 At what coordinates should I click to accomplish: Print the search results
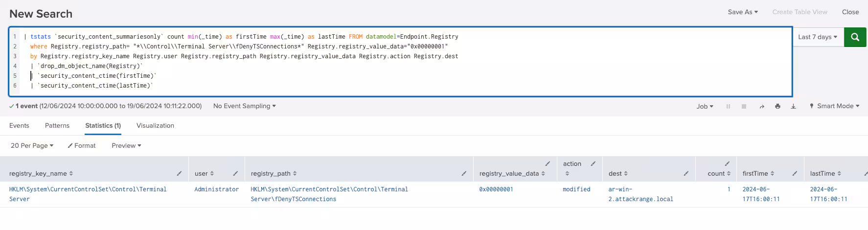tap(777, 106)
